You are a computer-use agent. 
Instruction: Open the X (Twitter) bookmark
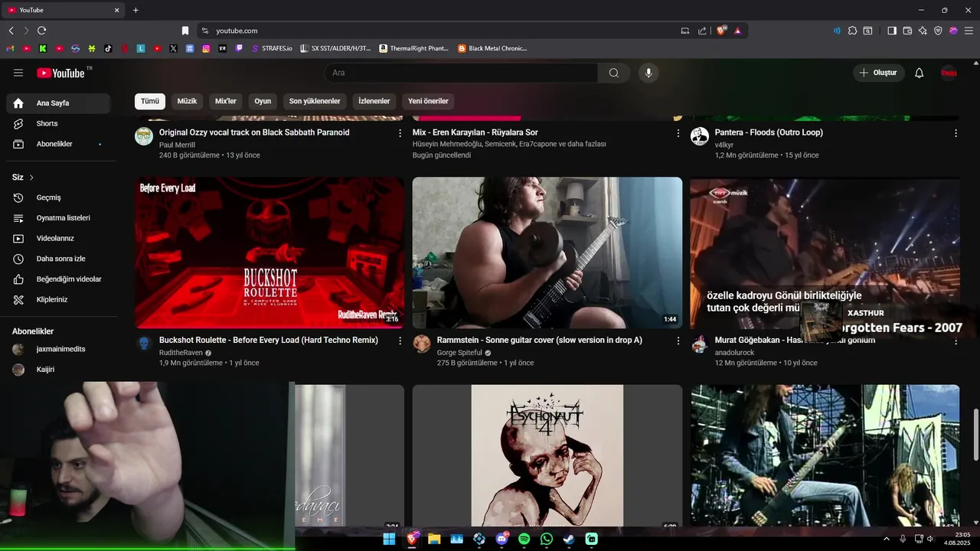[x=174, y=48]
